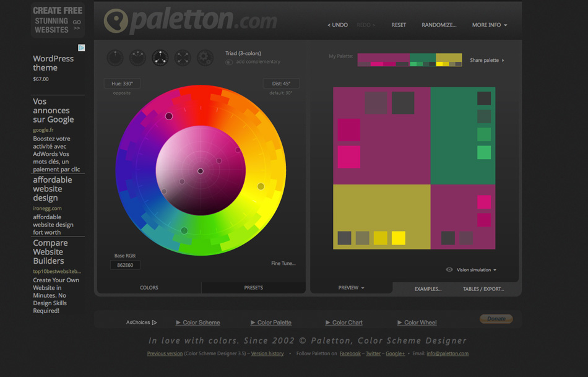This screenshot has height=377, width=588.
Task: Click the RESET button
Action: point(399,25)
